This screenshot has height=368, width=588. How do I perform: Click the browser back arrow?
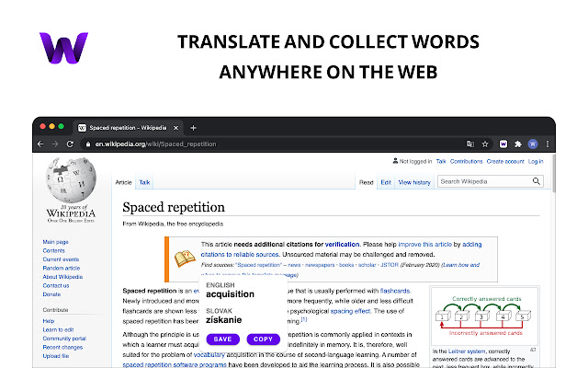pos(40,144)
